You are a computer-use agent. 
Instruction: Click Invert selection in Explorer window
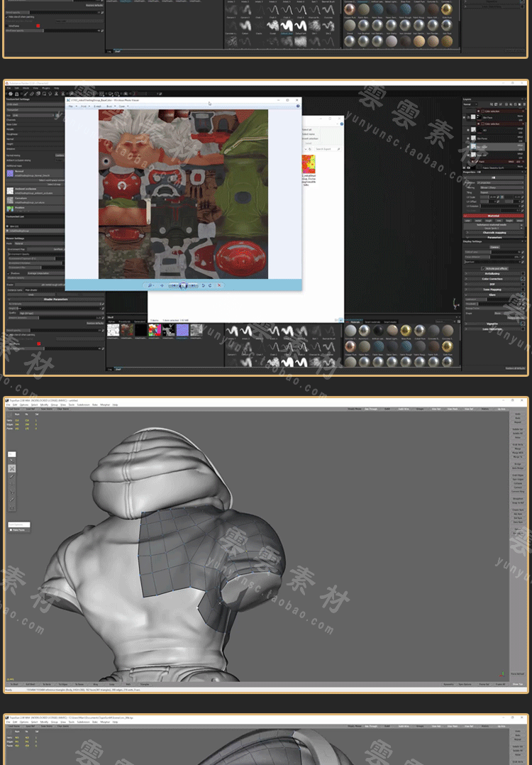pos(310,138)
